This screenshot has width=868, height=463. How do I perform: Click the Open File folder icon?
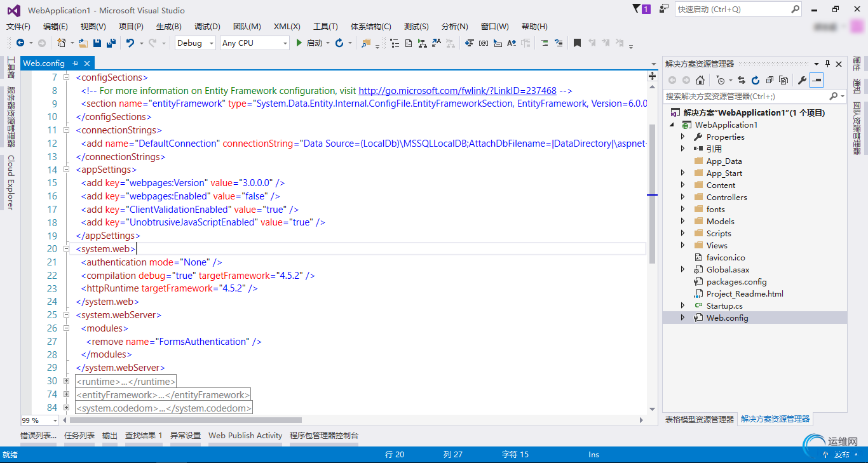[83, 43]
